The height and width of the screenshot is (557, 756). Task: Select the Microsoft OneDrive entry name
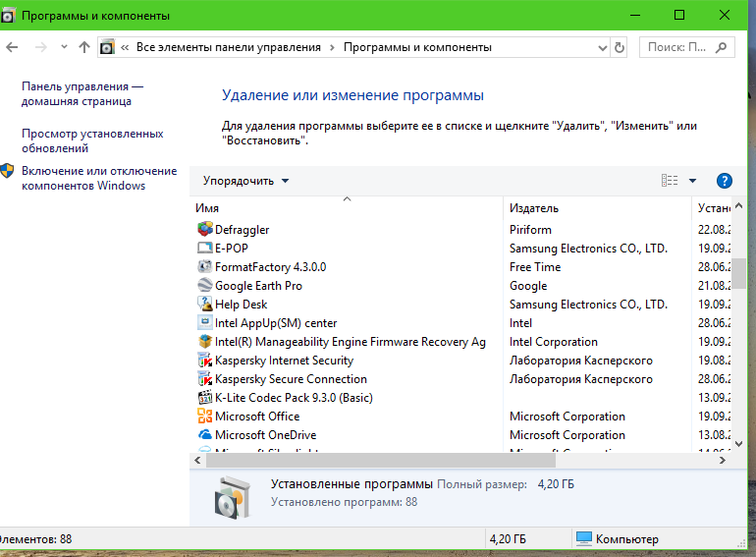[266, 435]
